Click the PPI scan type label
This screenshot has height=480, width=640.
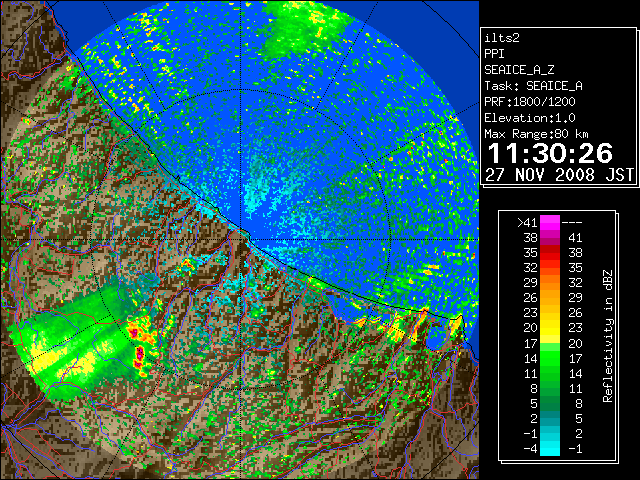coord(494,54)
